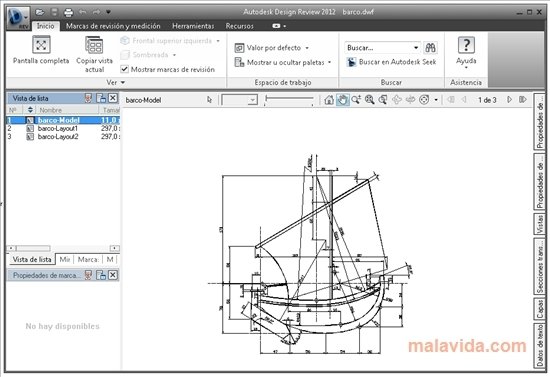This screenshot has height=377, width=550.
Task: Toggle pin on Propiedades de marca panel
Action: click(x=88, y=275)
